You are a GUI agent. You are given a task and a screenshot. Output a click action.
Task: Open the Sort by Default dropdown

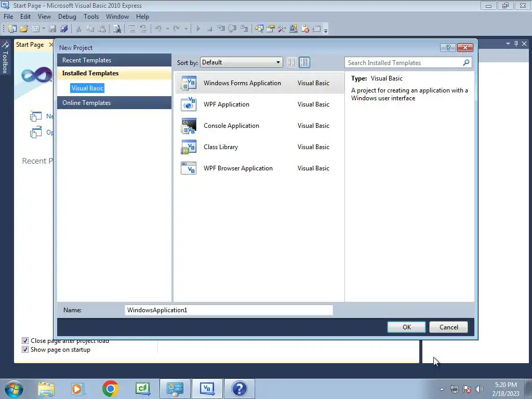tap(241, 62)
